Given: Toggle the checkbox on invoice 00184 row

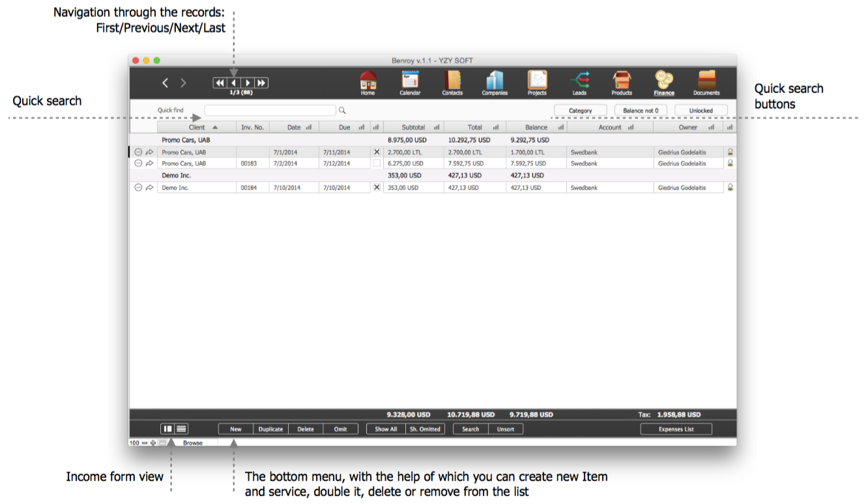Looking at the screenshot, I should pyautogui.click(x=377, y=188).
